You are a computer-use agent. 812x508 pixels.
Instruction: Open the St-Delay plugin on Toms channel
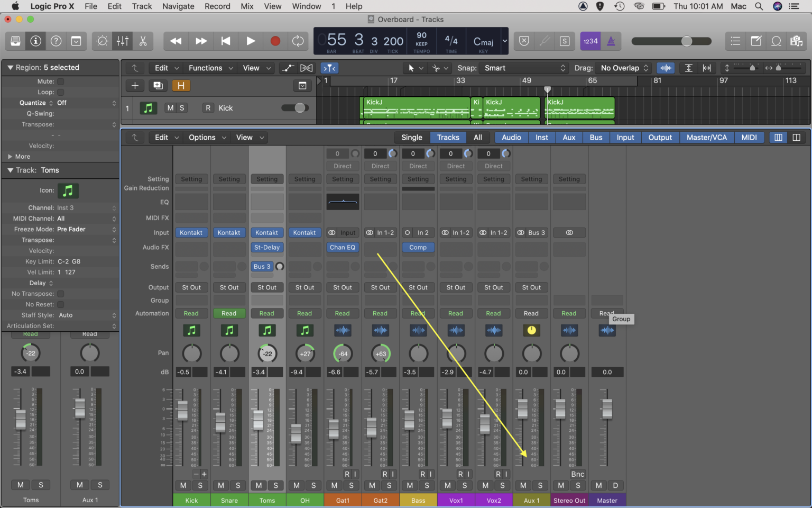[267, 247]
